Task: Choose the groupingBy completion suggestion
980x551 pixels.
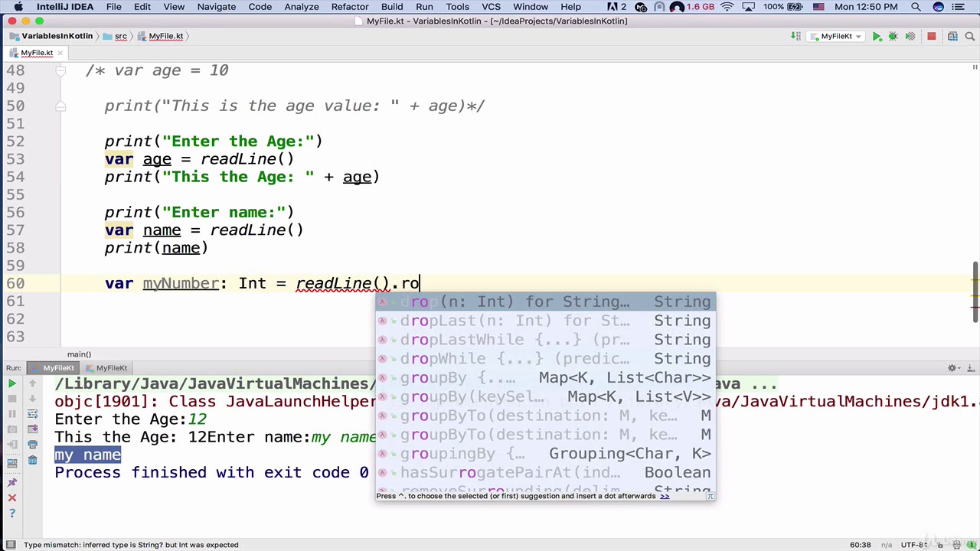Action: point(545,454)
